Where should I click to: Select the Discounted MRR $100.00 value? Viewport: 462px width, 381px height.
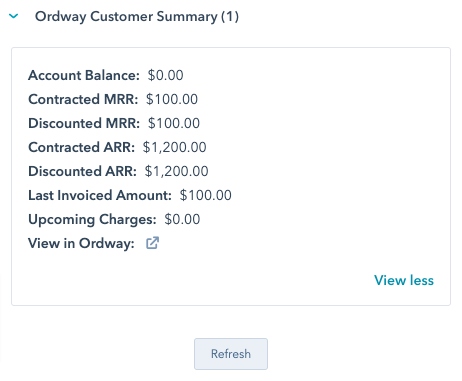pyautogui.click(x=174, y=123)
